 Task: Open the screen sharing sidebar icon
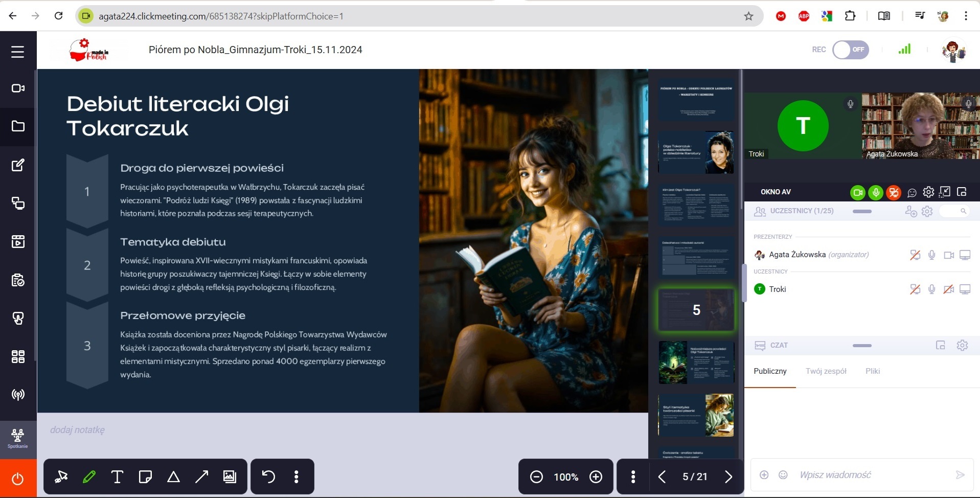point(18,203)
